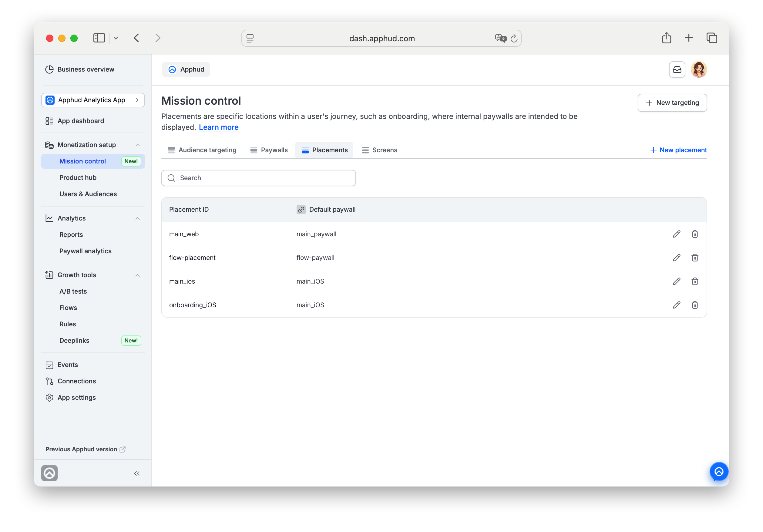Delete the onboarding_iOS placement
This screenshot has width=763, height=532.
(x=694, y=305)
